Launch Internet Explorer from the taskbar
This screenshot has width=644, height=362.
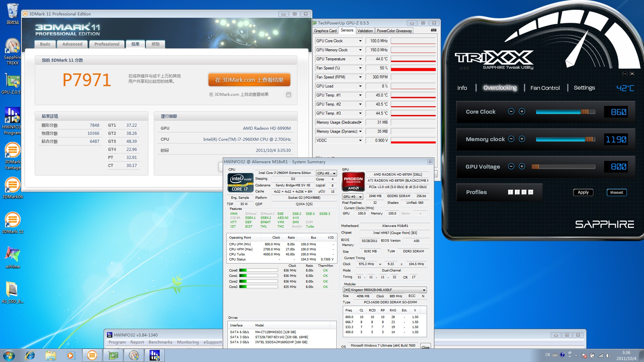click(30, 355)
